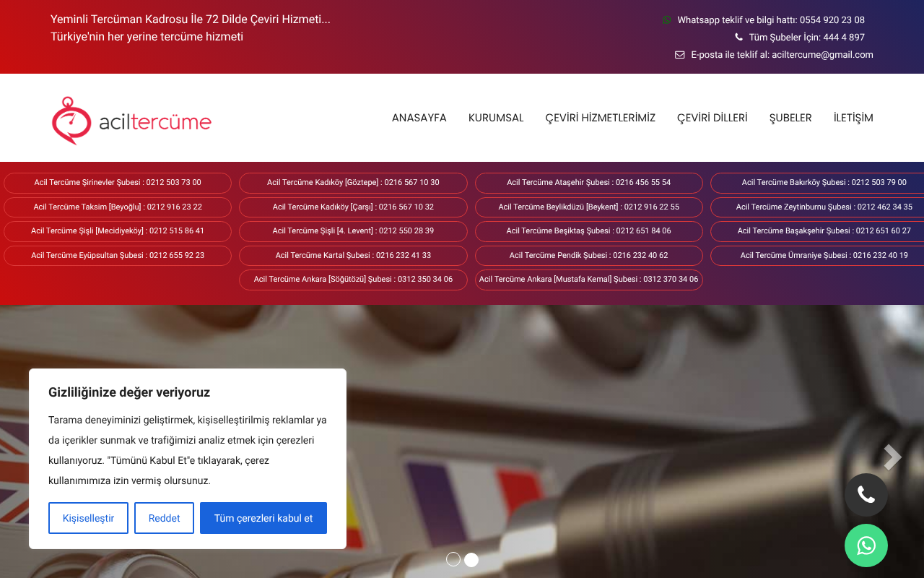Open the ŞUBELER menu

coord(790,118)
